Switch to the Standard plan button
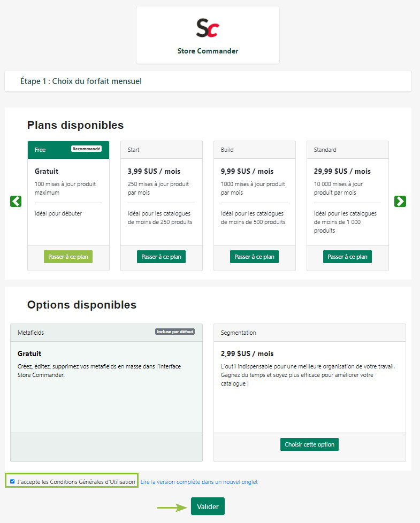 347,257
